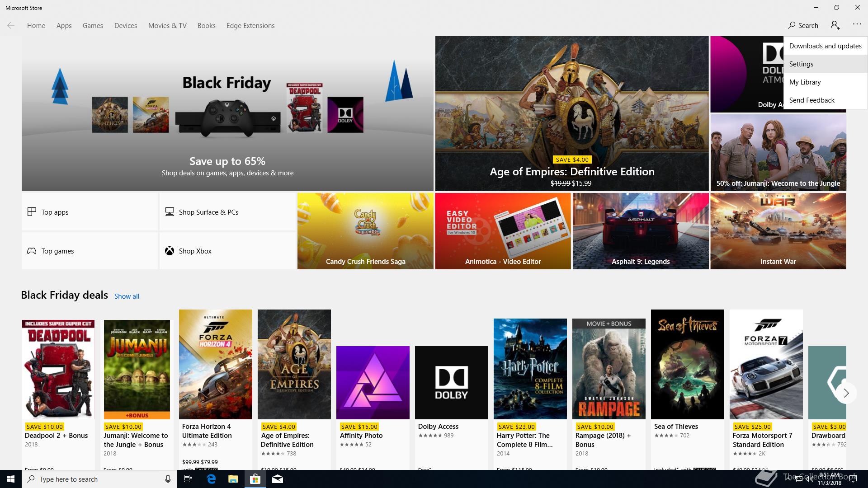868x488 pixels.
Task: Choose My Library in the menu
Action: 826,82
